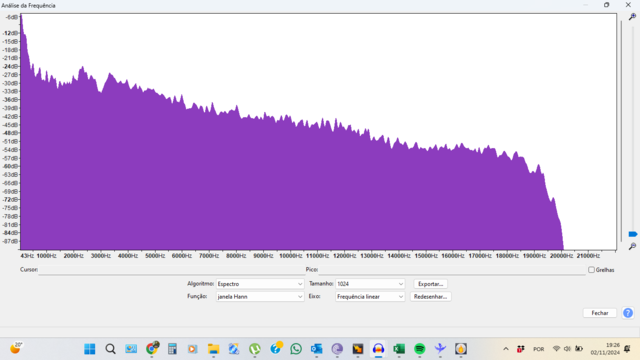This screenshot has width=640, height=360.
Task: Open the Wi-Fi network tray icon
Action: click(x=556, y=349)
